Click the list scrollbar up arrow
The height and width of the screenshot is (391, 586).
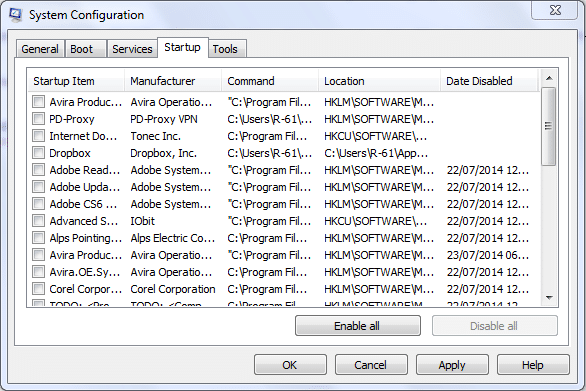coord(549,78)
